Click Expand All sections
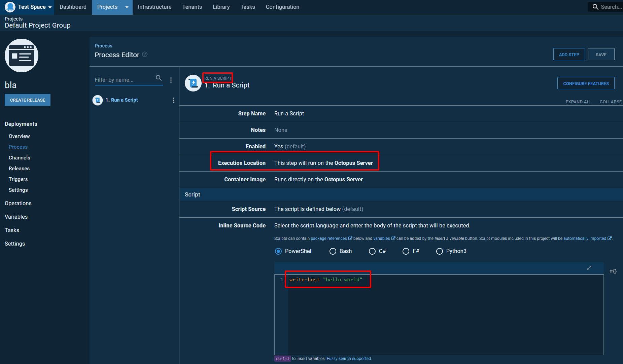The image size is (623, 364). click(578, 102)
